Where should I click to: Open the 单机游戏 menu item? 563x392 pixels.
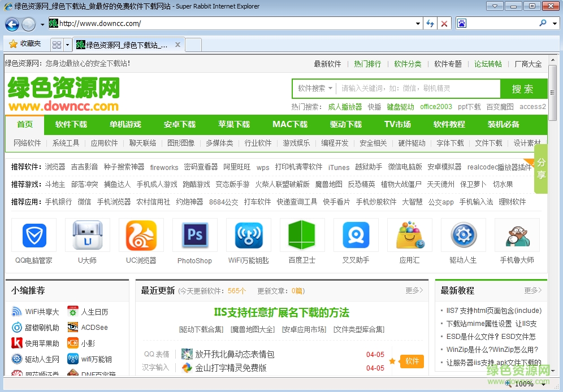point(125,124)
